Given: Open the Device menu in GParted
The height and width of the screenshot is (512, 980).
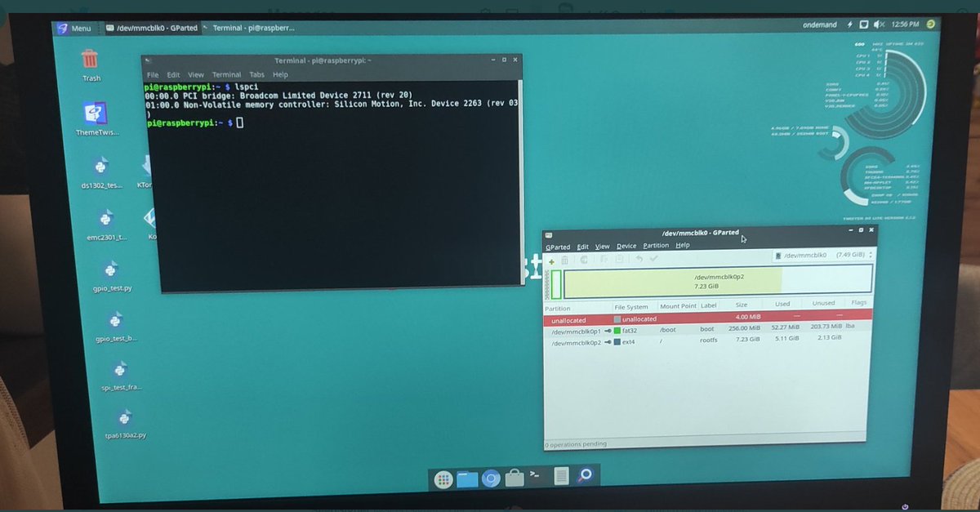Looking at the screenshot, I should 626,246.
